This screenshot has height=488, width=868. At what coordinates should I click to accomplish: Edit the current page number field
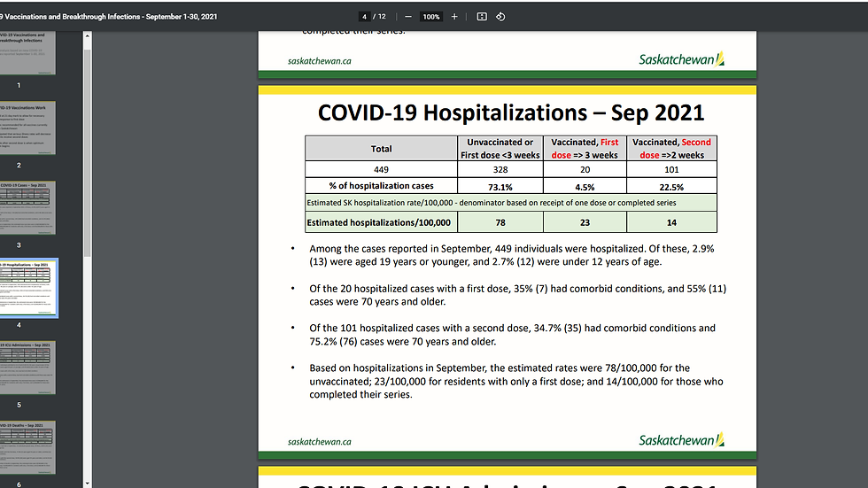pos(364,17)
